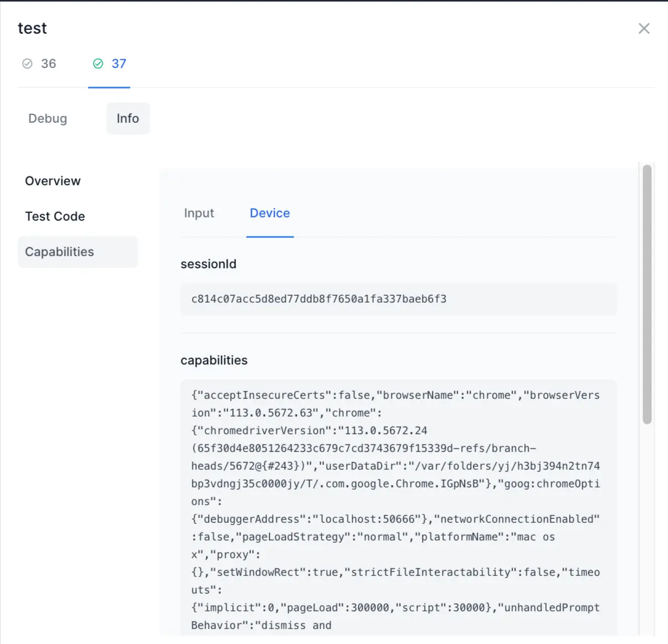
Task: Click the gray check icon beside 36
Action: [27, 64]
